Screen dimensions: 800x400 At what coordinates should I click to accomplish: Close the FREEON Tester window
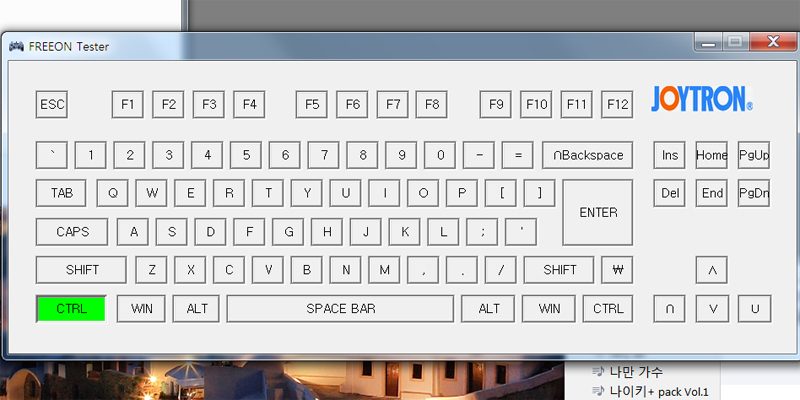(772, 41)
